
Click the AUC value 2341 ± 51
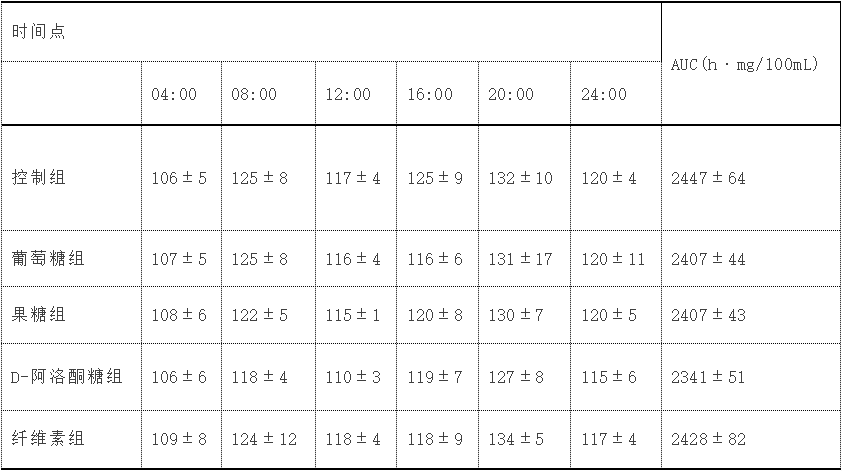[708, 377]
